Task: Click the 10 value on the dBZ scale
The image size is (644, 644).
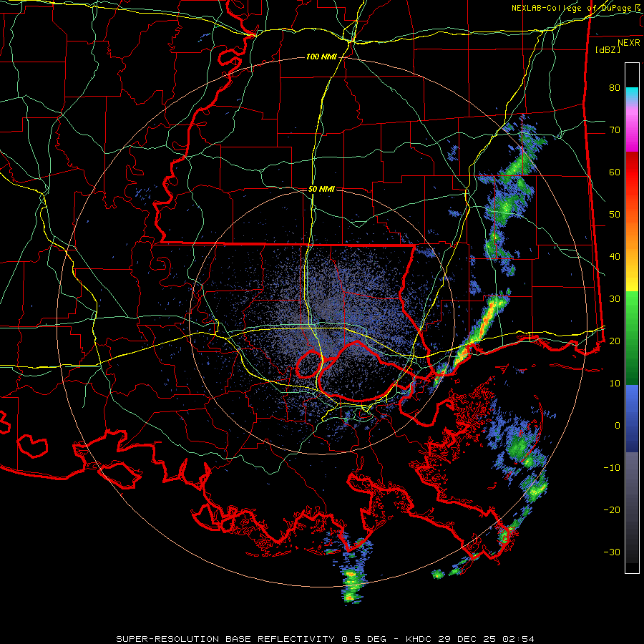Action: tap(615, 384)
